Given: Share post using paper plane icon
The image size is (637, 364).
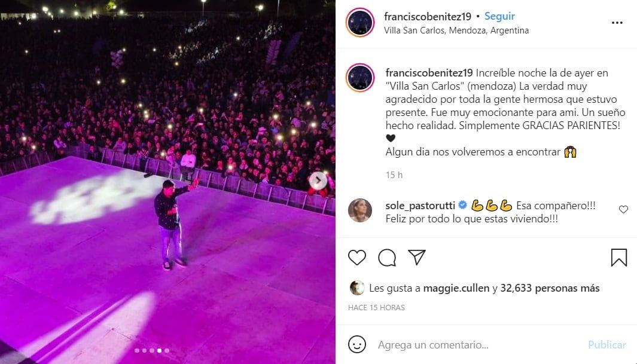Looking at the screenshot, I should [x=416, y=257].
